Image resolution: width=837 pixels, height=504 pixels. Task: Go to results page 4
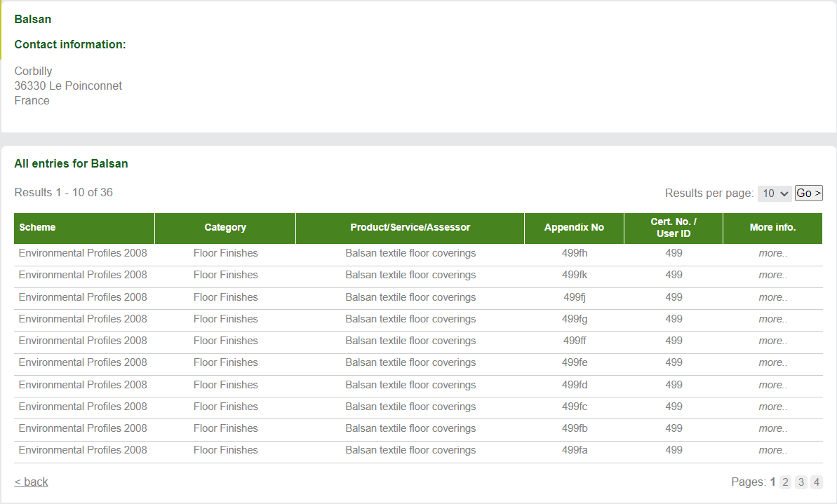[x=816, y=482]
